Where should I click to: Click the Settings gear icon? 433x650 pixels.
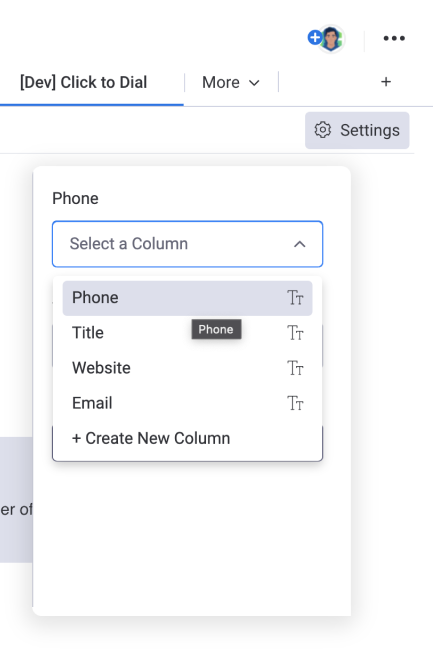322,130
